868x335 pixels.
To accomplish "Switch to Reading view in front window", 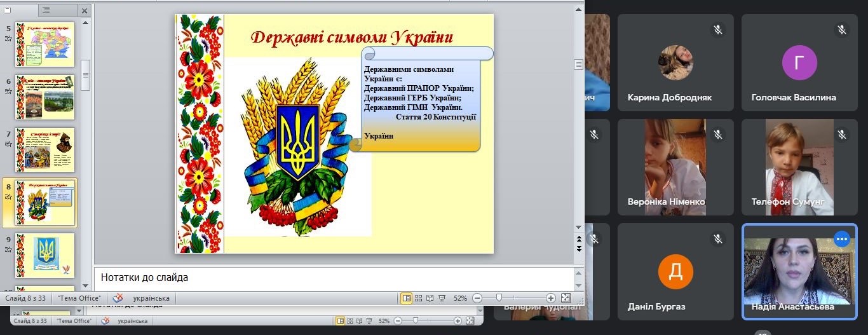I will 430,298.
